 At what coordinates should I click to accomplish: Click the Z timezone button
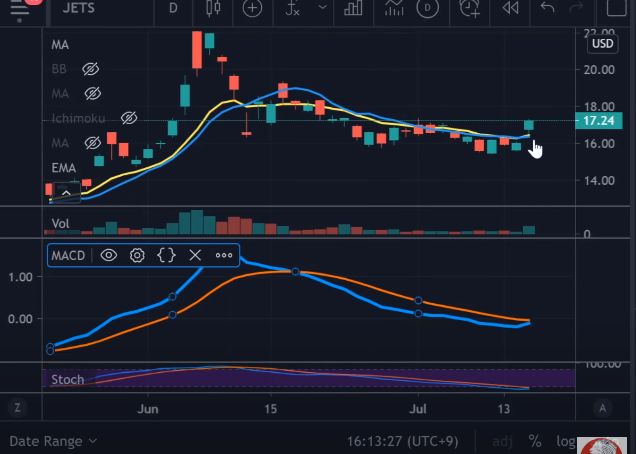tap(17, 407)
